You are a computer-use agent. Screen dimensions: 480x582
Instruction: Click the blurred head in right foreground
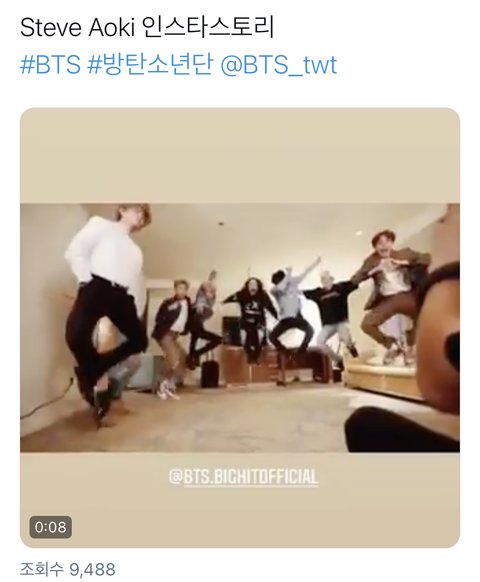point(438,334)
